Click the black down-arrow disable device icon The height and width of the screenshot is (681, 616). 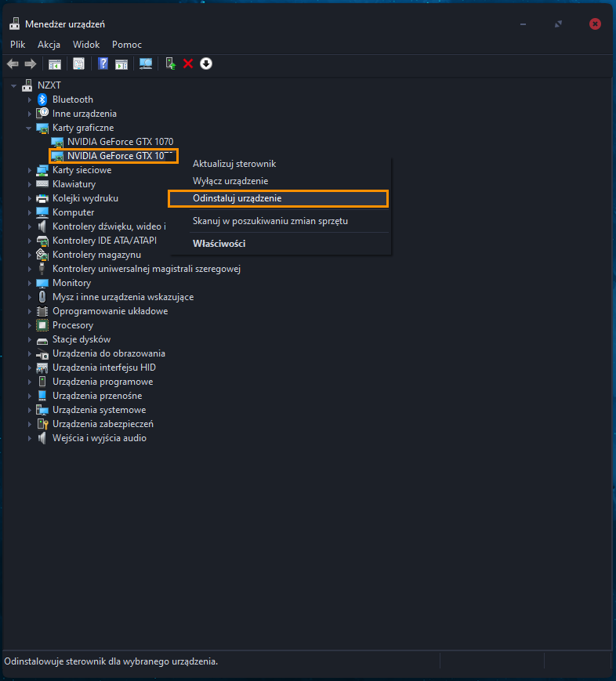click(x=206, y=63)
